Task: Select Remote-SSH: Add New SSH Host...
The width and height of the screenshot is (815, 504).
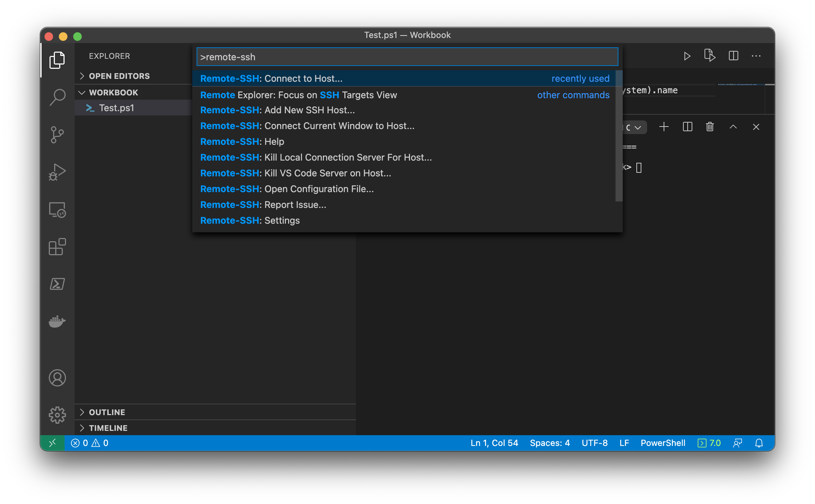Action: click(x=278, y=110)
